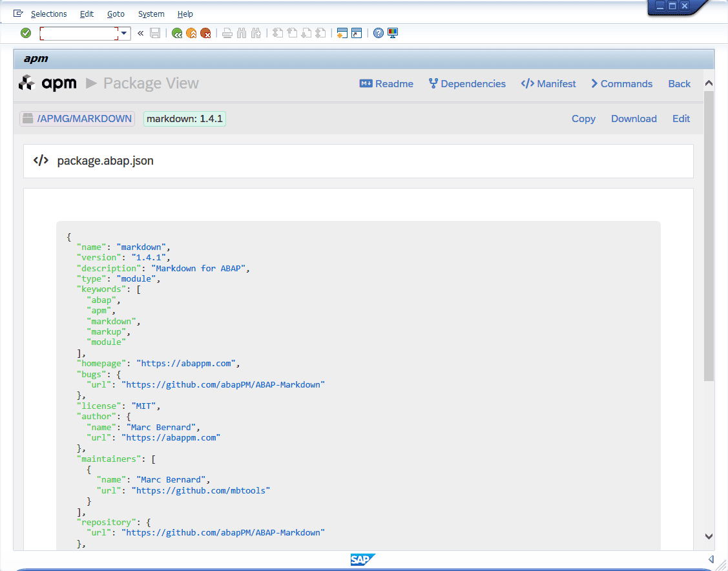
Task: Open the command field history dropdown
Action: click(x=124, y=34)
